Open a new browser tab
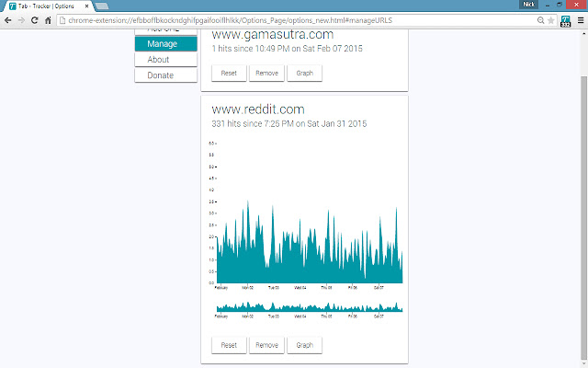This screenshot has height=368, width=588. (102, 6)
